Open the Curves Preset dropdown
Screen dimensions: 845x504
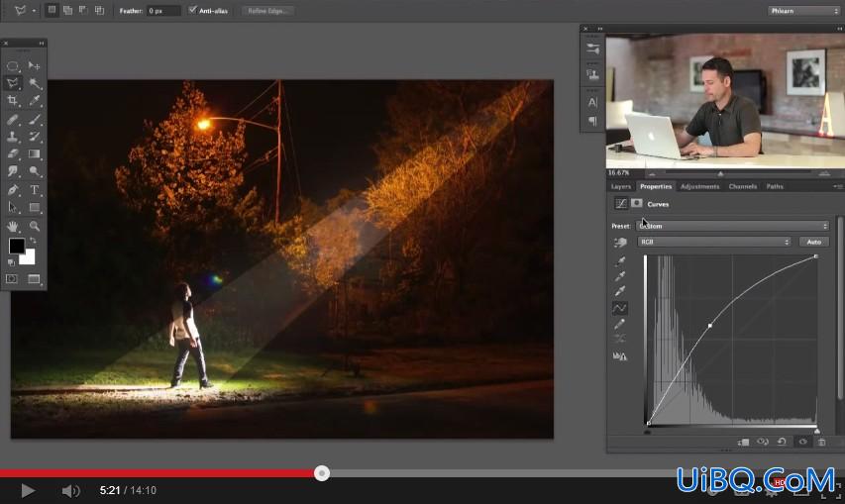pos(732,226)
